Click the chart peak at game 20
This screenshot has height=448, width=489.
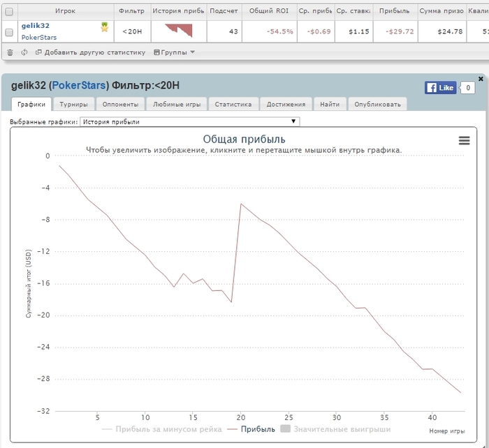241,204
